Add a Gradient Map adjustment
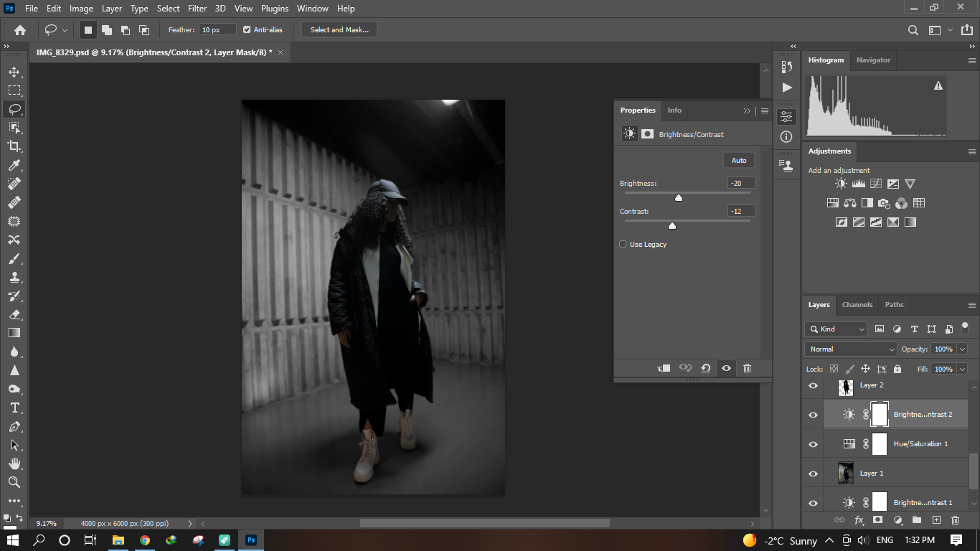Viewport: 980px width, 551px height. 910,222
